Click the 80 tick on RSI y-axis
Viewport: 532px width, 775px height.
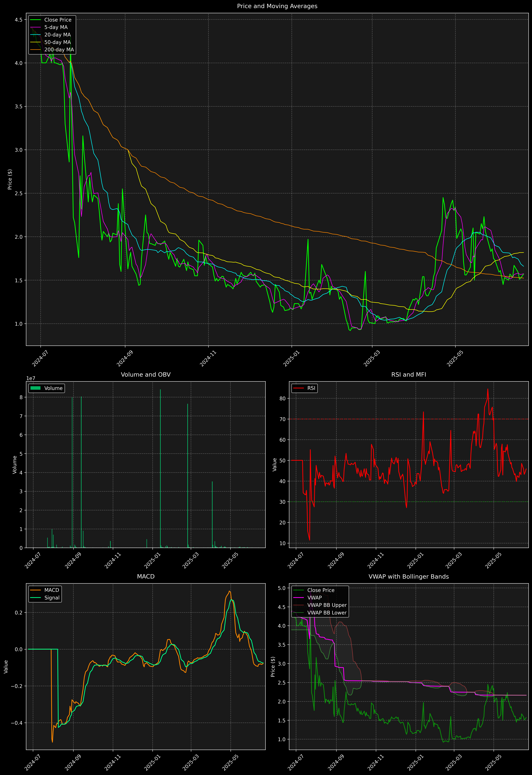tap(283, 399)
